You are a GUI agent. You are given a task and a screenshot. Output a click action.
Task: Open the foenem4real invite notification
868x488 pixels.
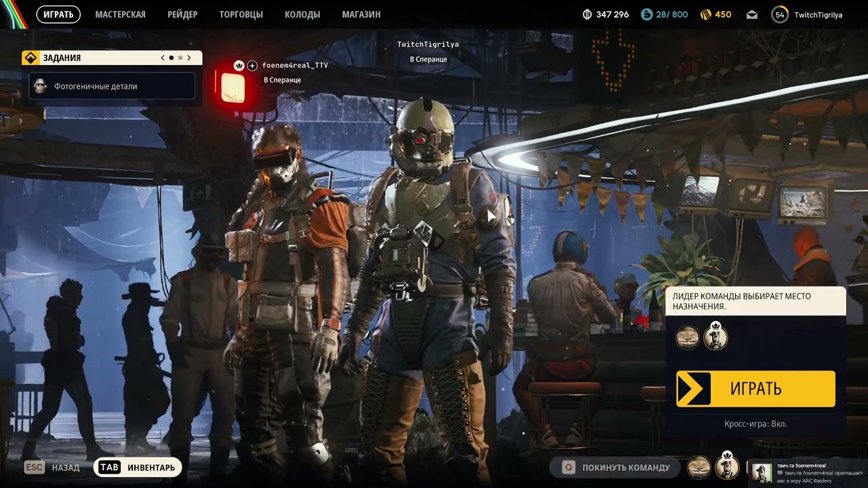coord(809,472)
